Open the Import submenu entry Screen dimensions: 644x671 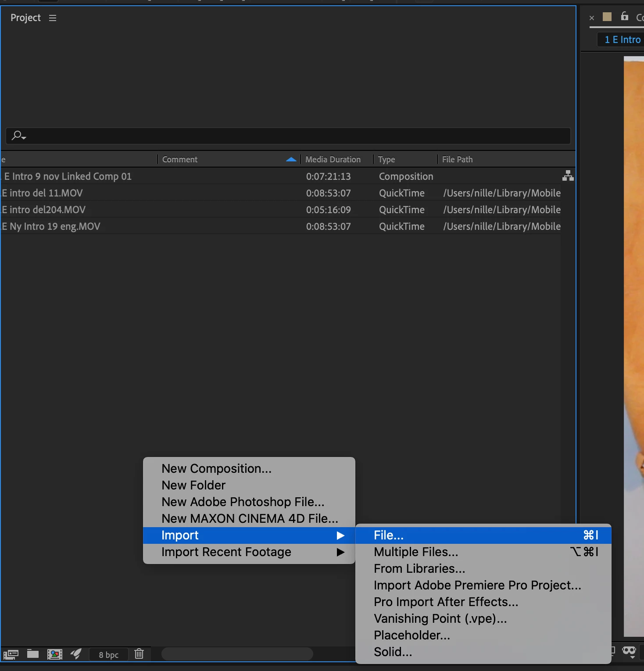coord(249,535)
